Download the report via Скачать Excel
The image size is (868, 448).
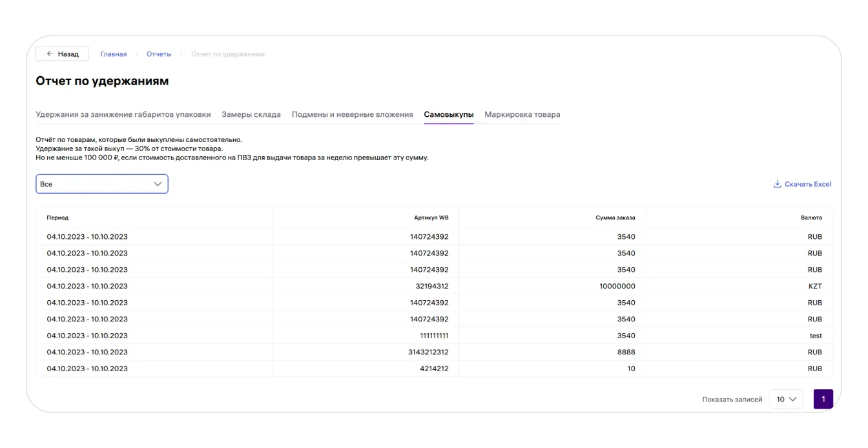pyautogui.click(x=807, y=185)
